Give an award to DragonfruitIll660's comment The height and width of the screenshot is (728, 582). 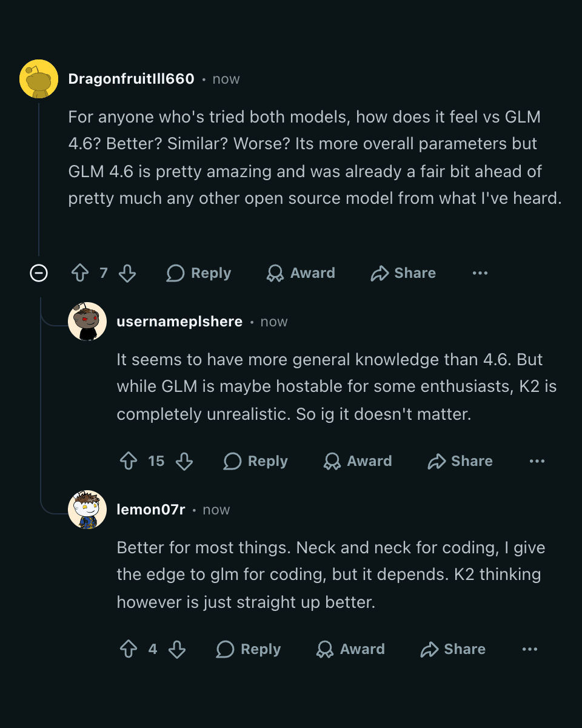301,273
